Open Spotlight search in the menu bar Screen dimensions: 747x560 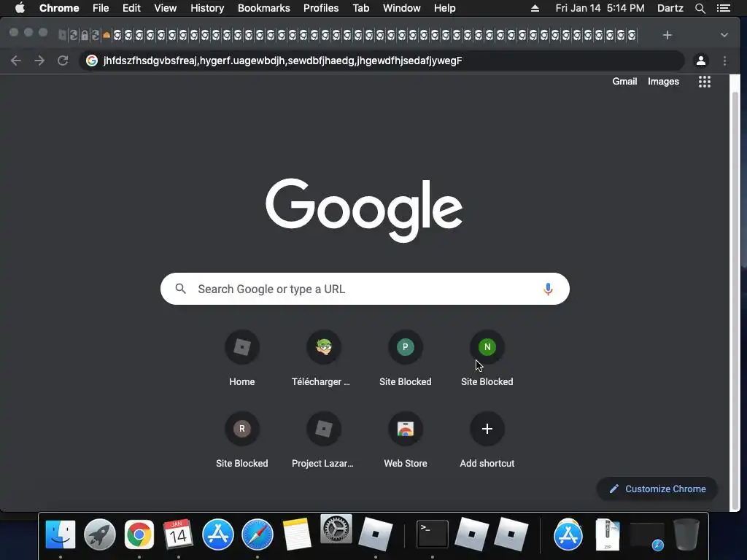point(700,8)
